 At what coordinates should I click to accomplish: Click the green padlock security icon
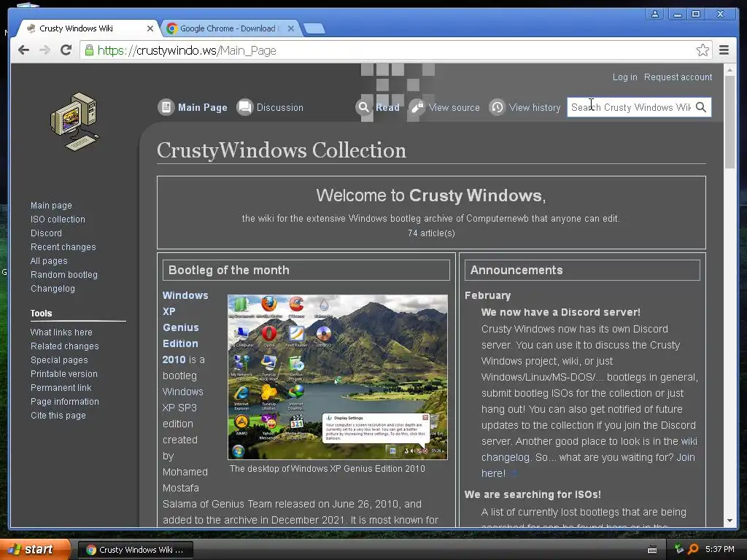coord(89,50)
